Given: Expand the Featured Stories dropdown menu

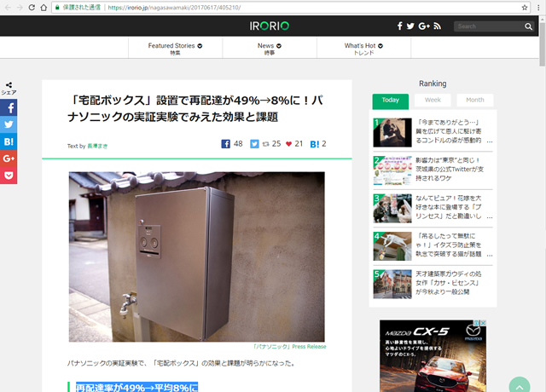Looking at the screenshot, I should [175, 49].
